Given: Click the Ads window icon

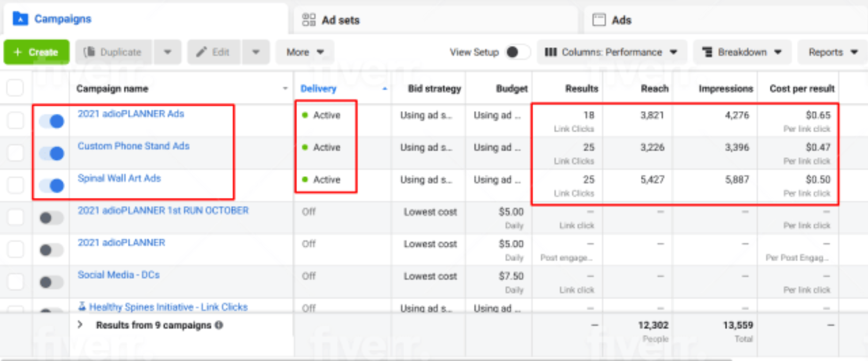Looking at the screenshot, I should 598,20.
